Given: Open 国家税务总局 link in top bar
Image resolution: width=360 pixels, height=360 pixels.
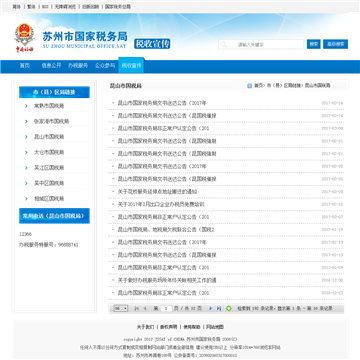Looking at the screenshot, I should (118, 7).
